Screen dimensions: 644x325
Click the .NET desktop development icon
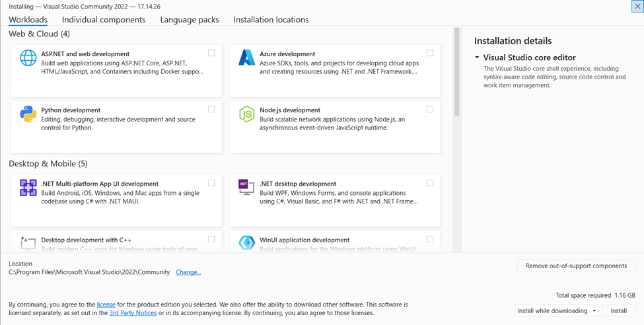[x=246, y=188]
